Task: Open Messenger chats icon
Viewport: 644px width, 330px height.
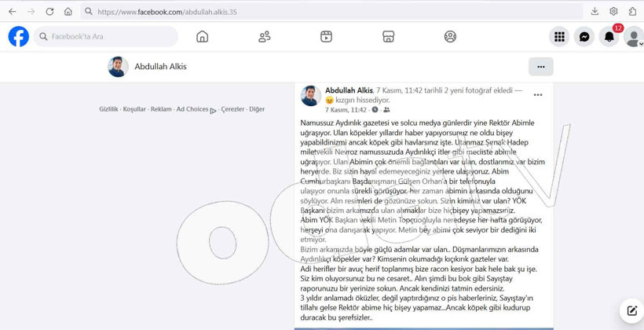Action: click(584, 37)
